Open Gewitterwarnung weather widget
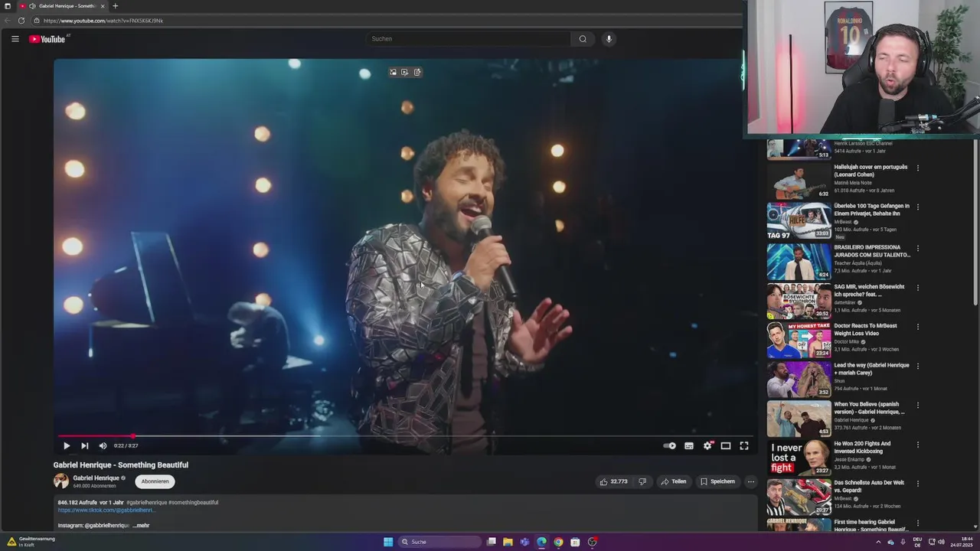 coord(31,542)
